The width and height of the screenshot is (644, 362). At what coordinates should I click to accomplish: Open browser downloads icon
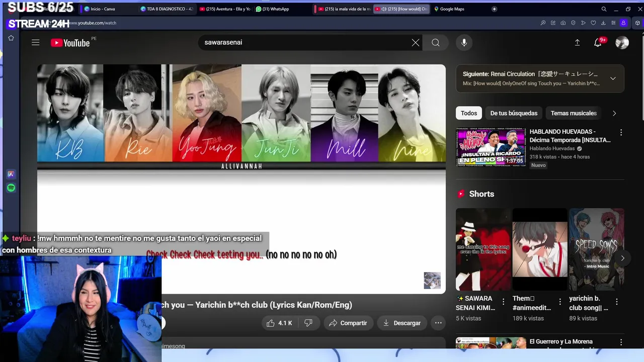[x=603, y=23]
